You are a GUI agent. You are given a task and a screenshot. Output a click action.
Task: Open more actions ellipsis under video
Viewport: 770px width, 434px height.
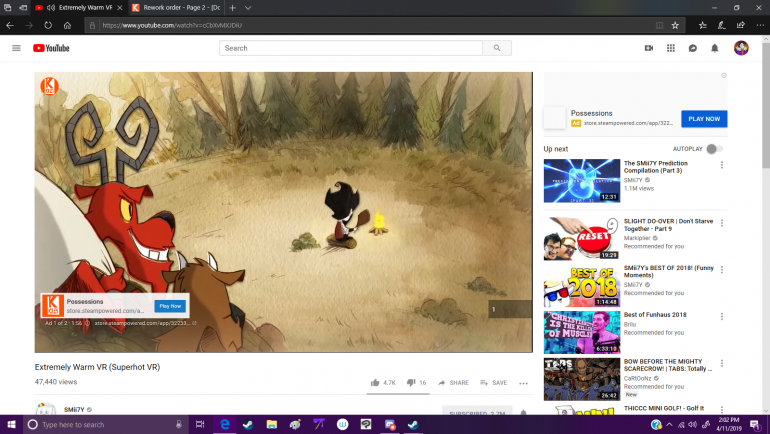(523, 383)
